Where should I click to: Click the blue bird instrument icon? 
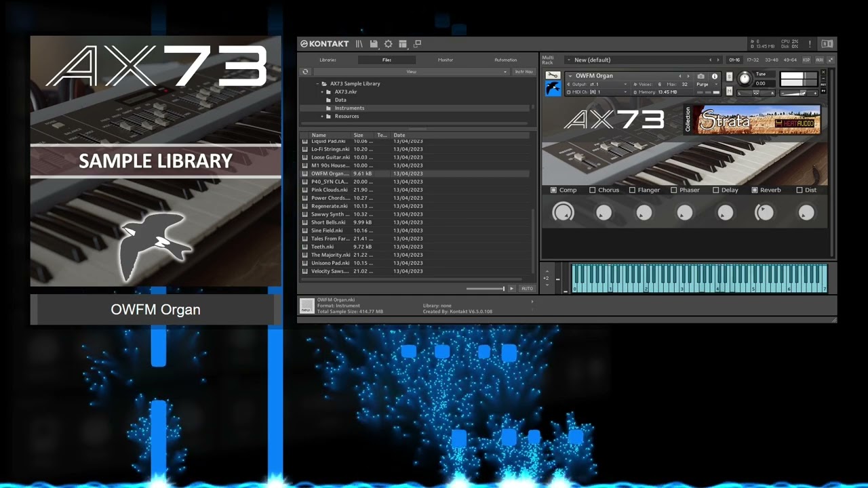[x=553, y=88]
